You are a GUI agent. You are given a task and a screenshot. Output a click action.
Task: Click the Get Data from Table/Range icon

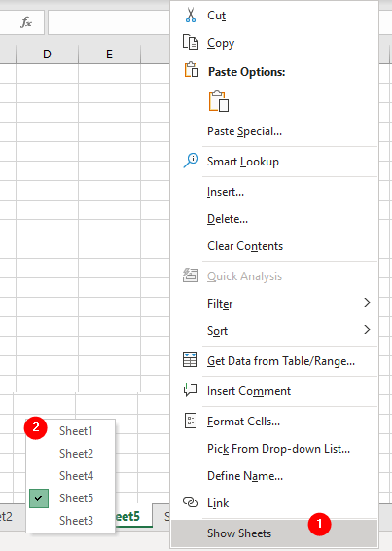190,360
